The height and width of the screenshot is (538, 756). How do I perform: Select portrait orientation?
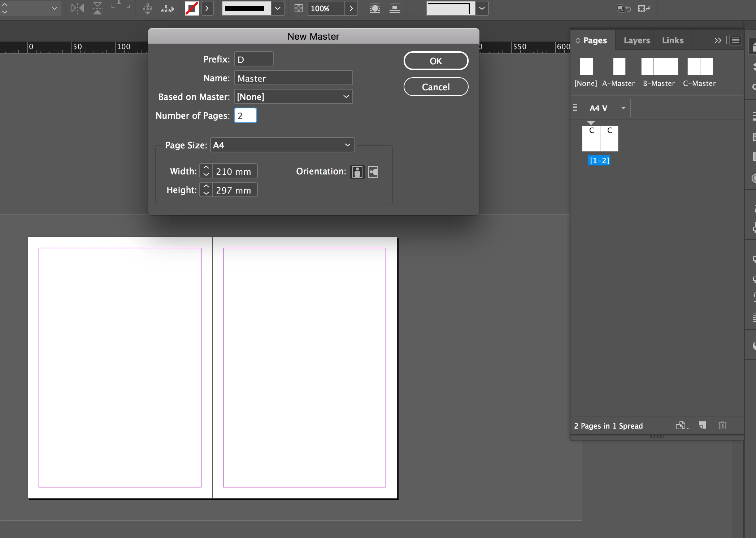[357, 172]
